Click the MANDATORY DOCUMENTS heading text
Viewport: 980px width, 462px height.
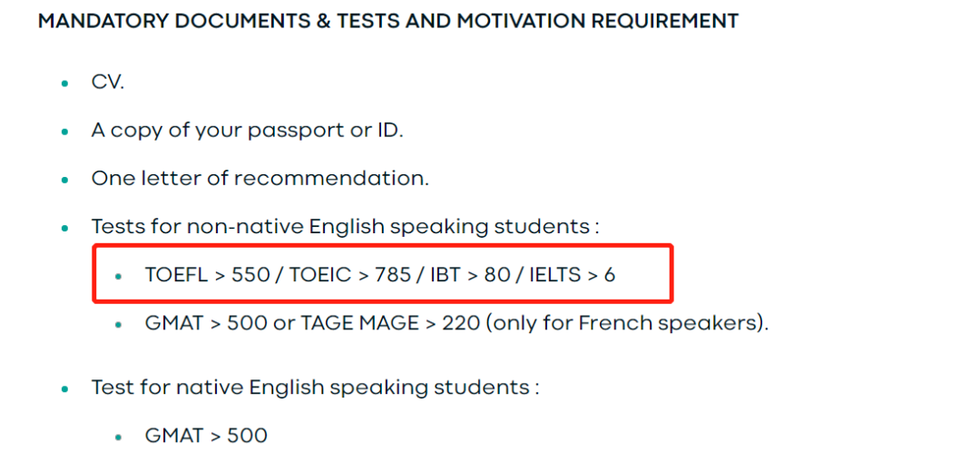click(387, 21)
